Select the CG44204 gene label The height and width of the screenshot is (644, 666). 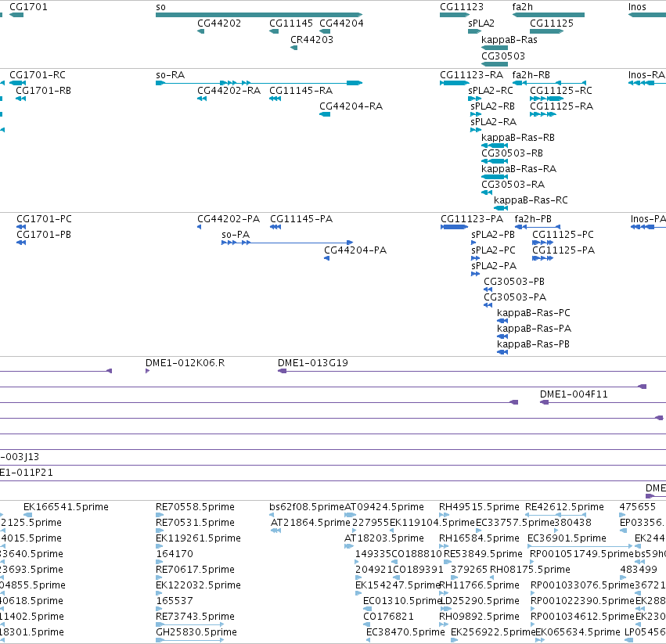click(341, 23)
